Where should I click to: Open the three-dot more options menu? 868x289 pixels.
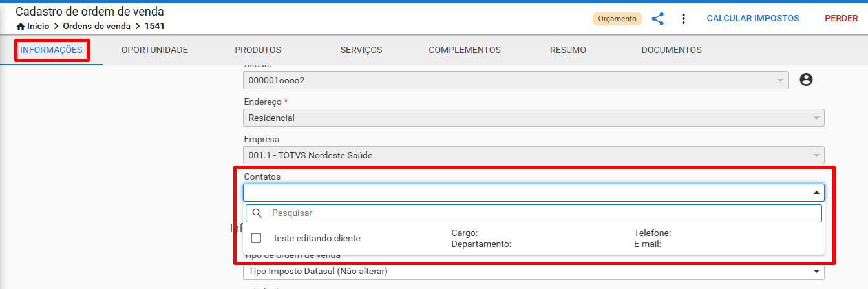[x=683, y=19]
